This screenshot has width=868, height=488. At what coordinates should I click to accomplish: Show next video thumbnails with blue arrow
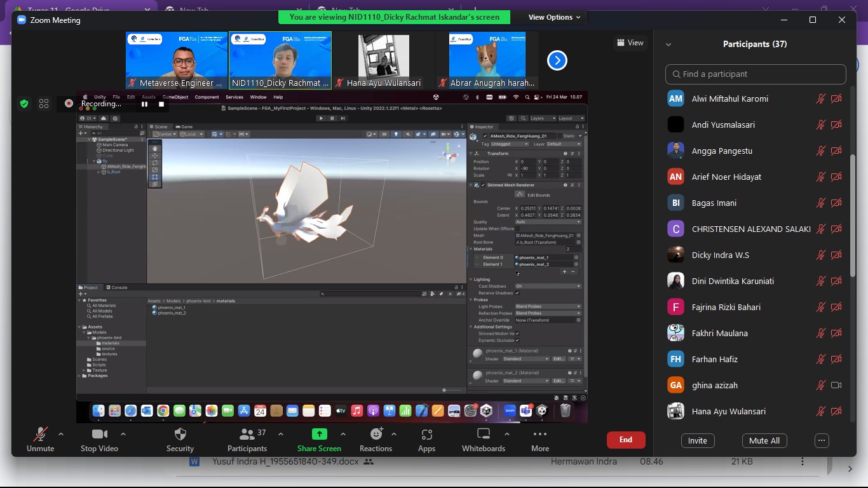[557, 60]
